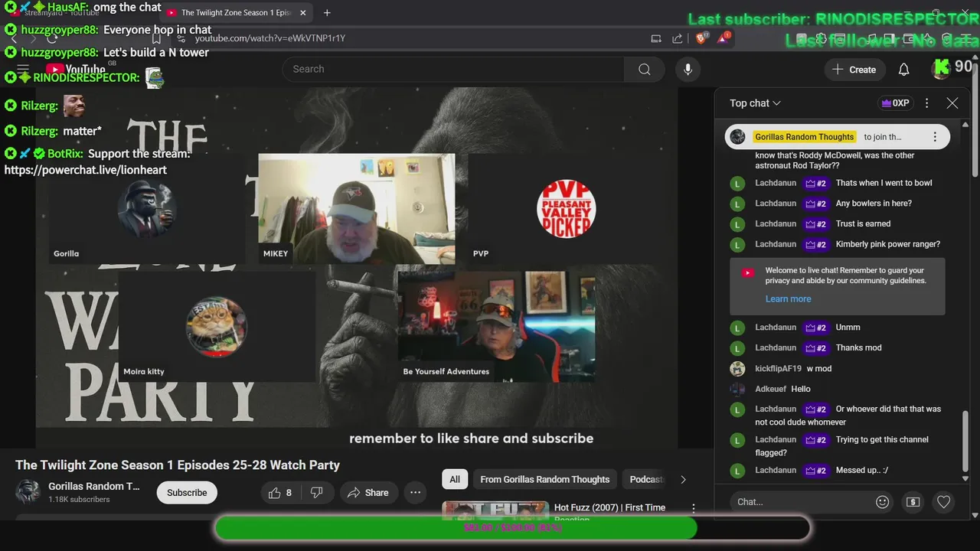Click the YouTube search magnifier button
Screen dimensions: 980x551
tap(644, 70)
